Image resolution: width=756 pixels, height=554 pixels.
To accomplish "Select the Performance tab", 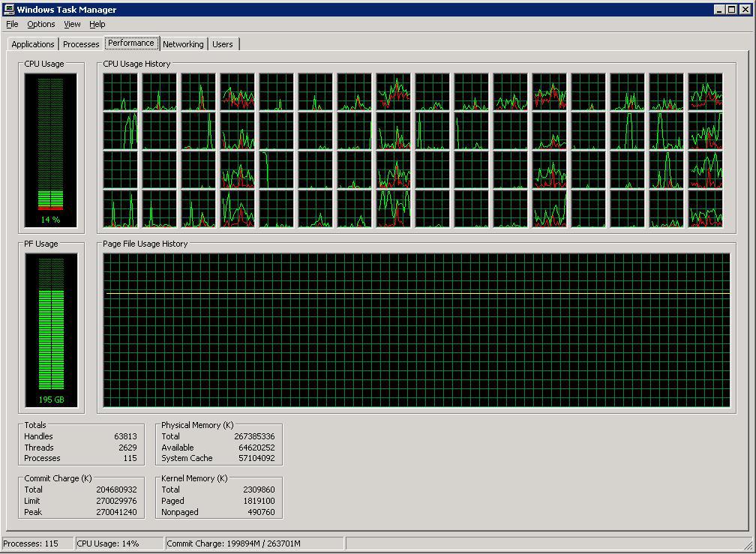I will tap(131, 43).
